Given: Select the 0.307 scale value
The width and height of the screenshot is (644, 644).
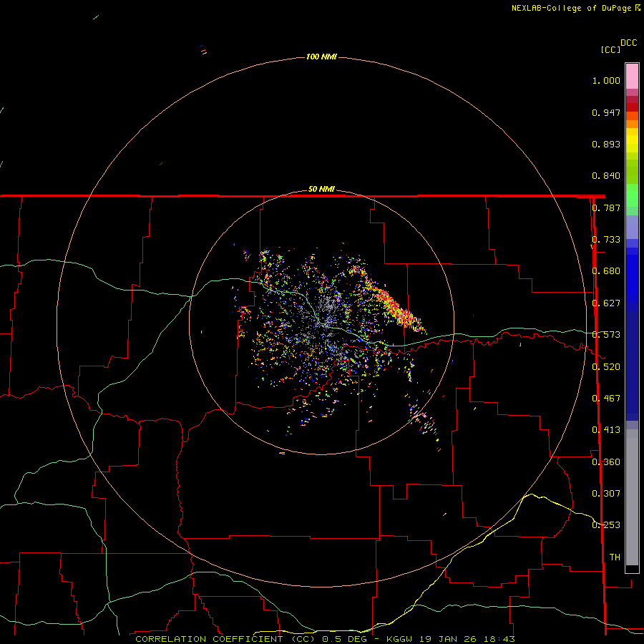Looking at the screenshot, I should click(x=606, y=494).
